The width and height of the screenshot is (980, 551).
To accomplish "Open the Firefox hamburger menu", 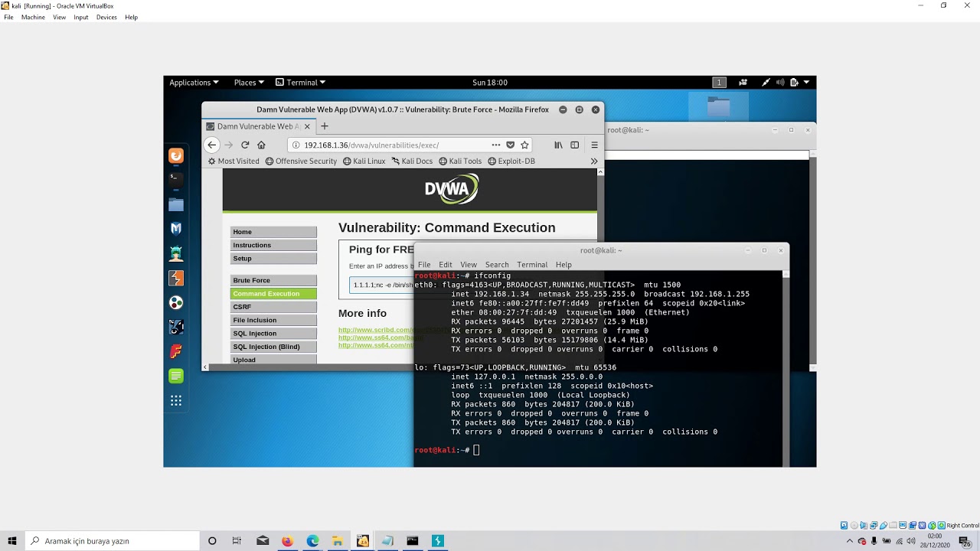I will (x=594, y=145).
